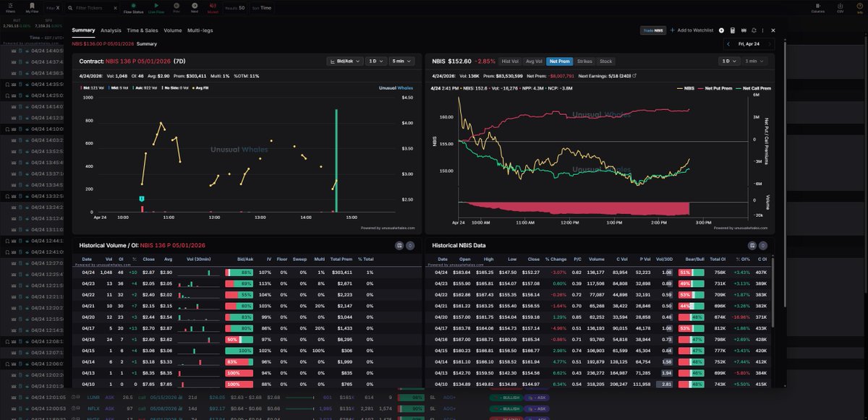Go to previous flow page (Prev)
Screen dimensions: 868x420
177,8
